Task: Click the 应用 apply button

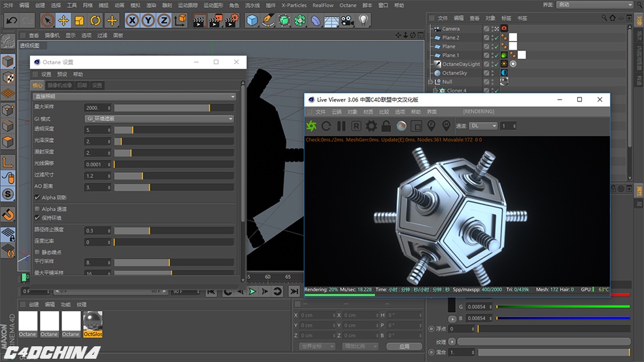Action: click(405, 346)
